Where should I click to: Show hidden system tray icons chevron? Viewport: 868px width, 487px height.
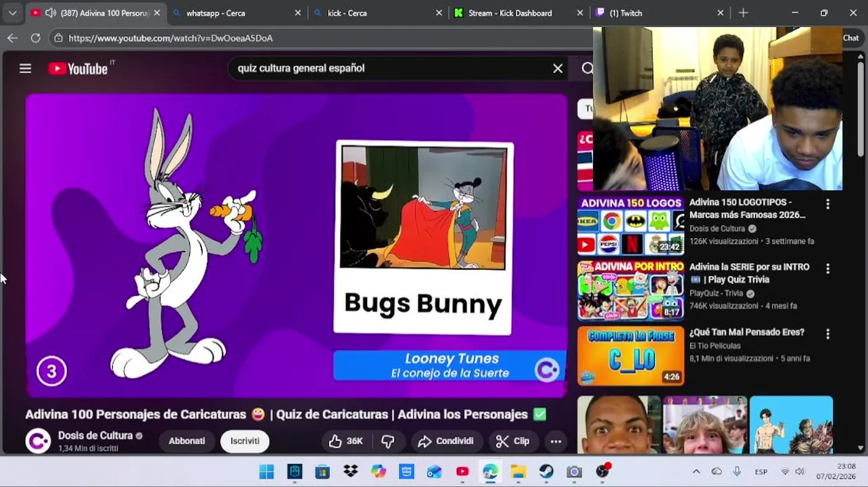(x=696, y=471)
